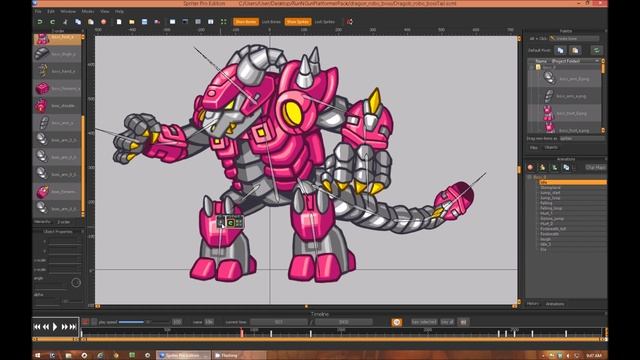Switch to the Files tab in the Palette
Viewport: 640px width, 360px height.
pos(533,147)
